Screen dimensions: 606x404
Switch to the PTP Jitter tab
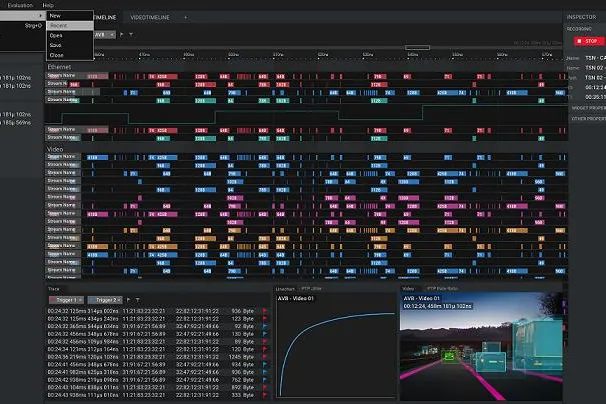pyautogui.click(x=312, y=288)
